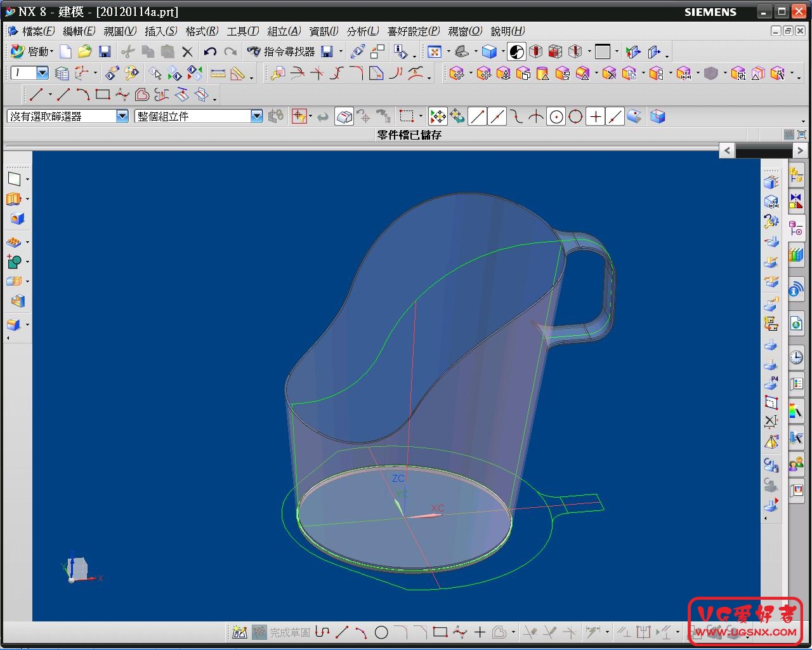Click the cup's circular bottom face
Image resolution: width=812 pixels, height=650 pixels.
click(x=404, y=517)
